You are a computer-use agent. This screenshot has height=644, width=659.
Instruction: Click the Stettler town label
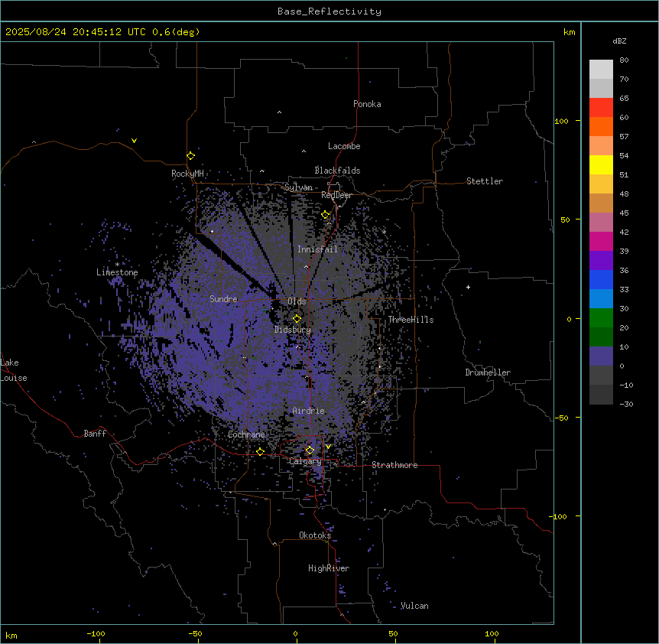pos(485,181)
